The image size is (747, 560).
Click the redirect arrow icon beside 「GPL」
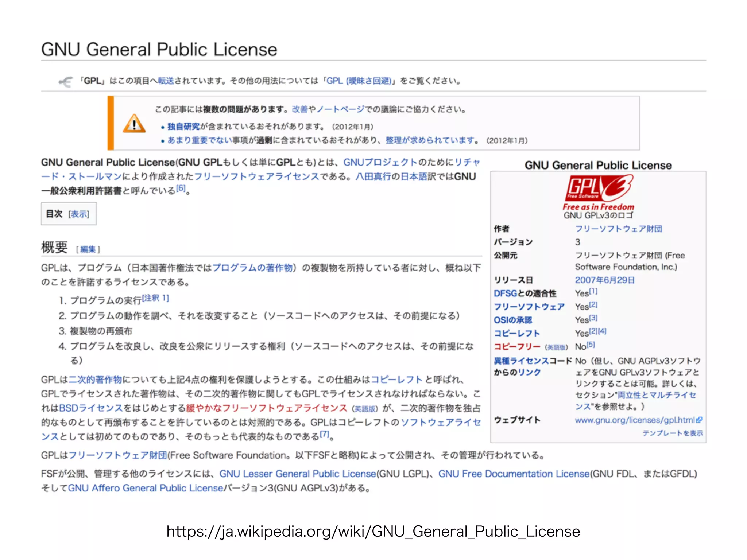[x=66, y=82]
